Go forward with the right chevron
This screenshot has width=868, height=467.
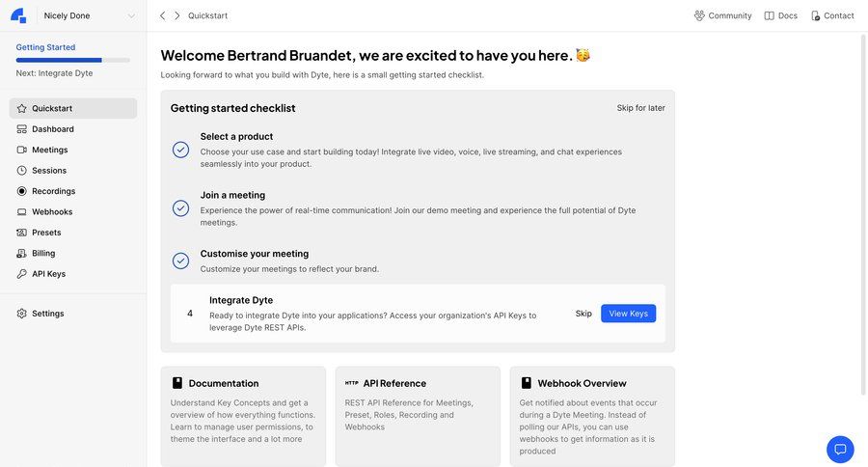[177, 15]
